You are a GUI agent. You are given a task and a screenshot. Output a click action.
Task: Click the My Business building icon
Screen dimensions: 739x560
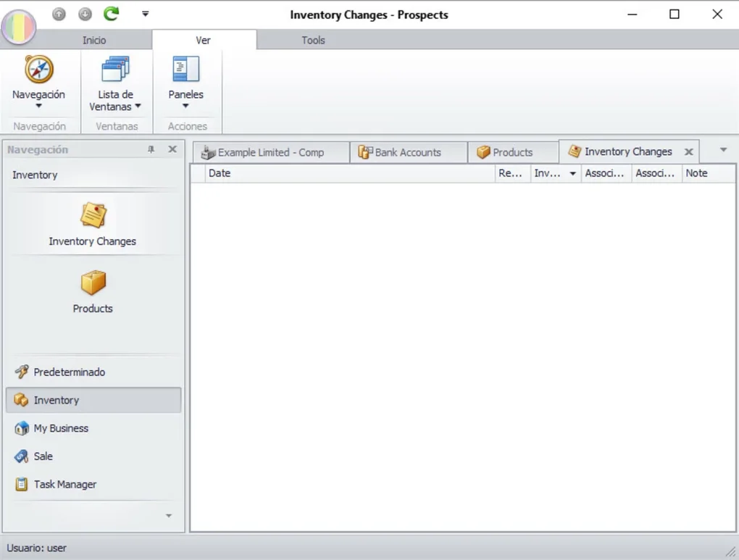pyautogui.click(x=21, y=428)
